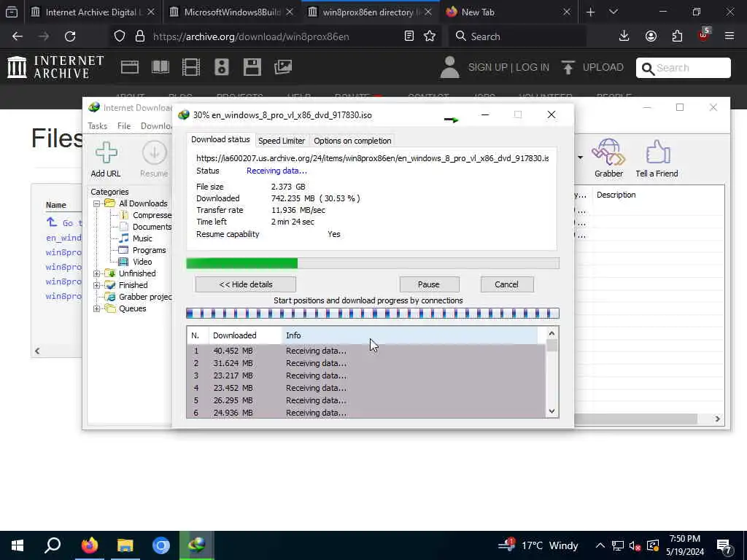Switch to Internet Archive: Digital browser tab
The height and width of the screenshot is (560, 747).
point(93,12)
